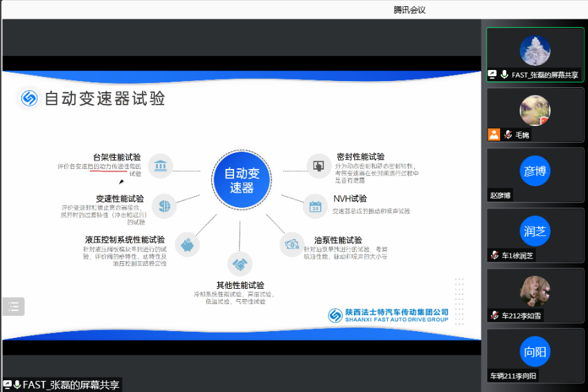Image resolution: width=588 pixels, height=392 pixels.
Task: Click the 车辆211李向阳 name label
Action: pos(513,376)
